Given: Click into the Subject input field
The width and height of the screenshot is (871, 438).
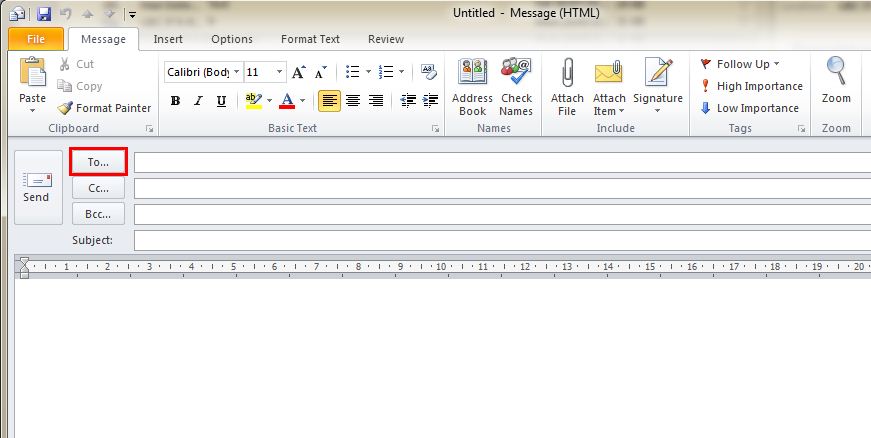Looking at the screenshot, I should [x=500, y=240].
